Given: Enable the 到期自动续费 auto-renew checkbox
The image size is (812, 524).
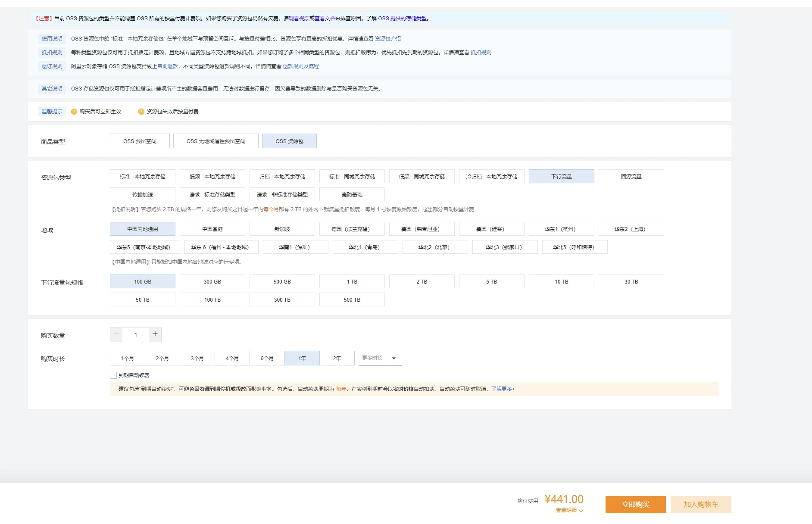Looking at the screenshot, I should coord(113,375).
